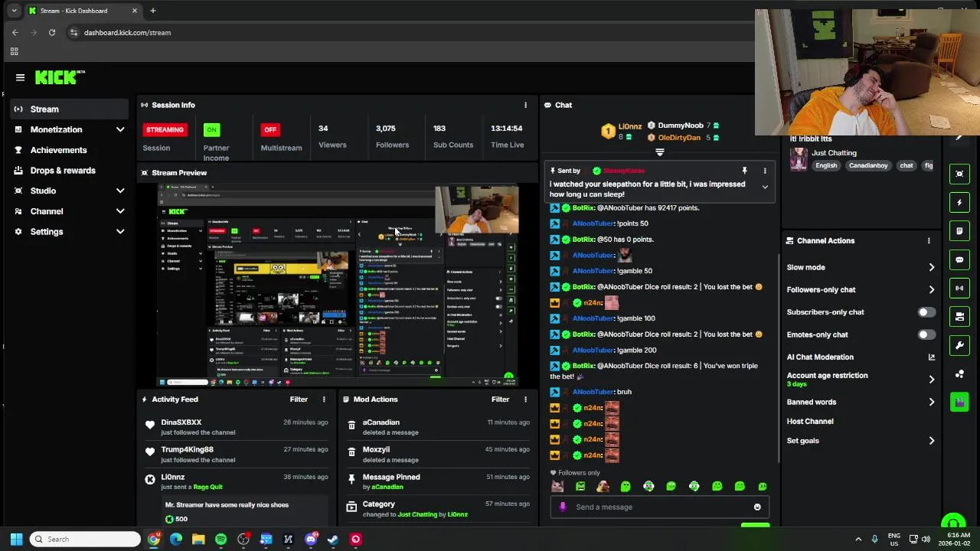980x551 pixels.
Task: Open the Activity Feed three-dot options
Action: (324, 399)
